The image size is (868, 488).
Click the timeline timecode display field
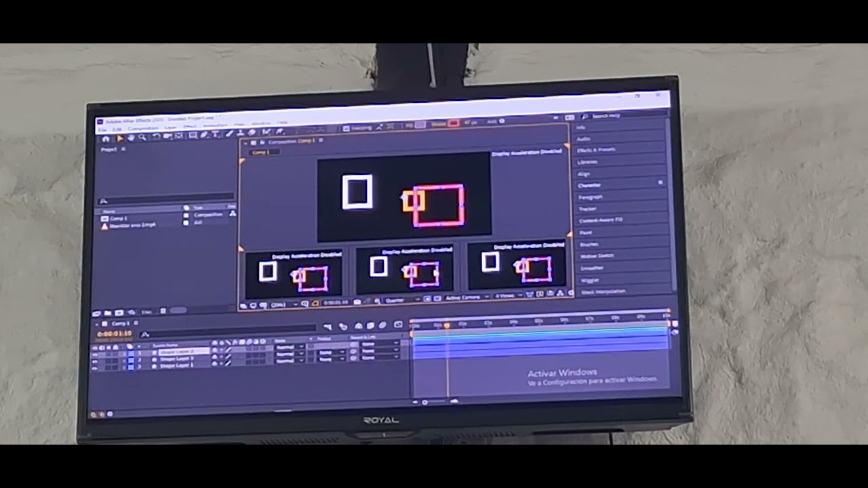(114, 333)
